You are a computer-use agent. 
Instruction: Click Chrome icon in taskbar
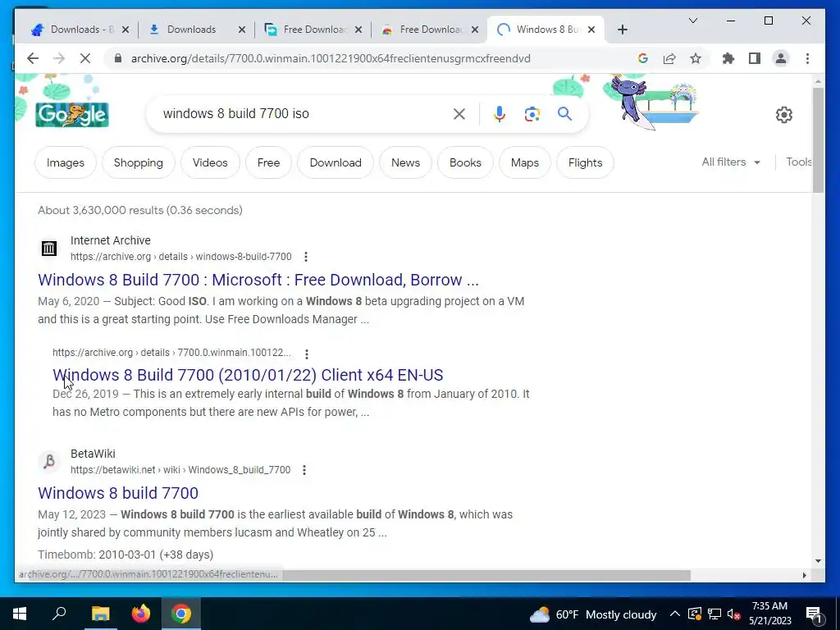click(181, 614)
